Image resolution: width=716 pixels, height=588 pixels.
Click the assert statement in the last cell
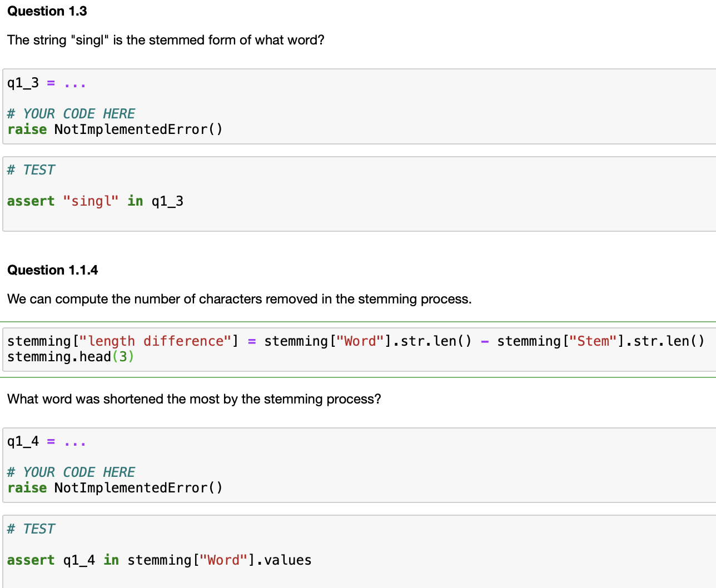pyautogui.click(x=160, y=560)
